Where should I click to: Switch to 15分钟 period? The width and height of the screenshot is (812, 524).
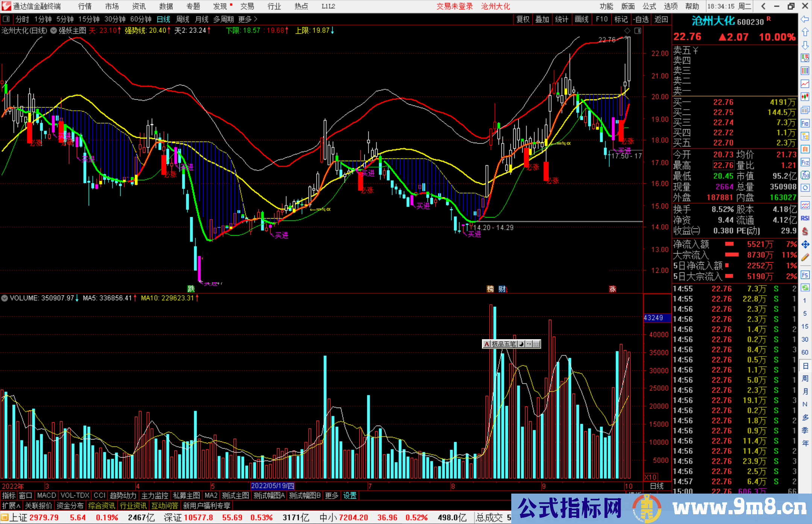click(89, 19)
